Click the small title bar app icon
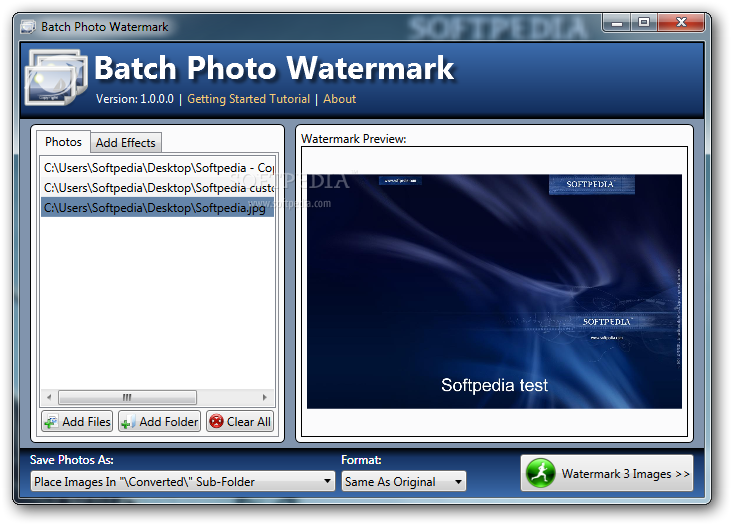 [28, 27]
